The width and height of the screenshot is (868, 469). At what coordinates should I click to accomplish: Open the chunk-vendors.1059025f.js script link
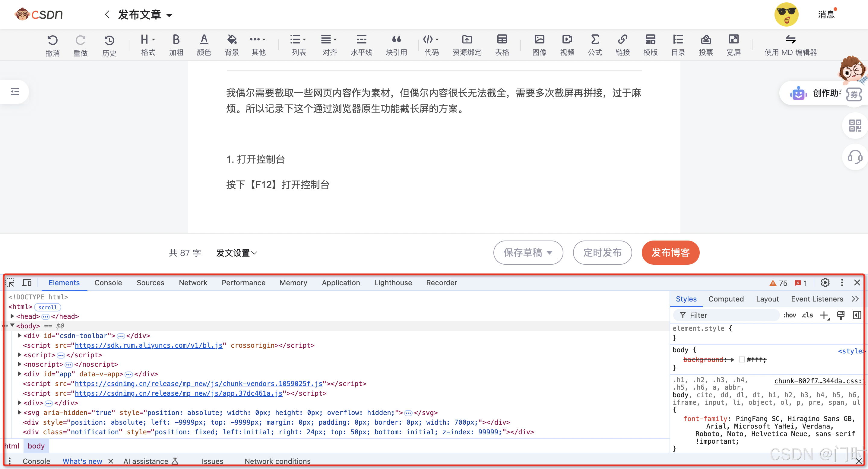click(198, 383)
